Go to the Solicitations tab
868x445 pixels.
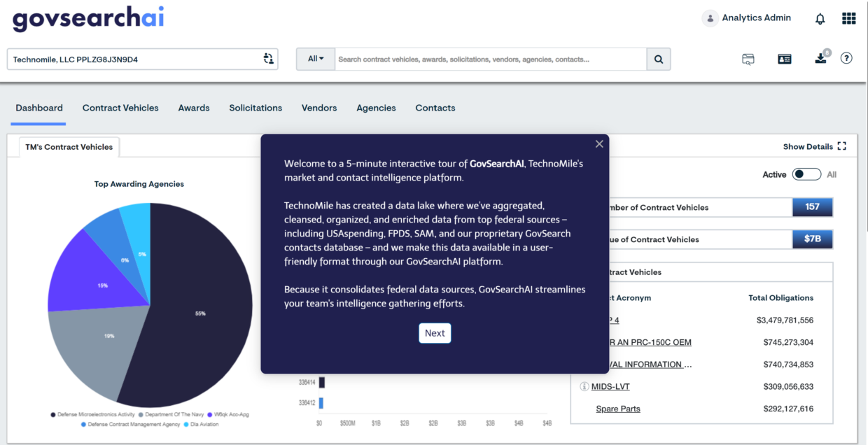tap(255, 108)
